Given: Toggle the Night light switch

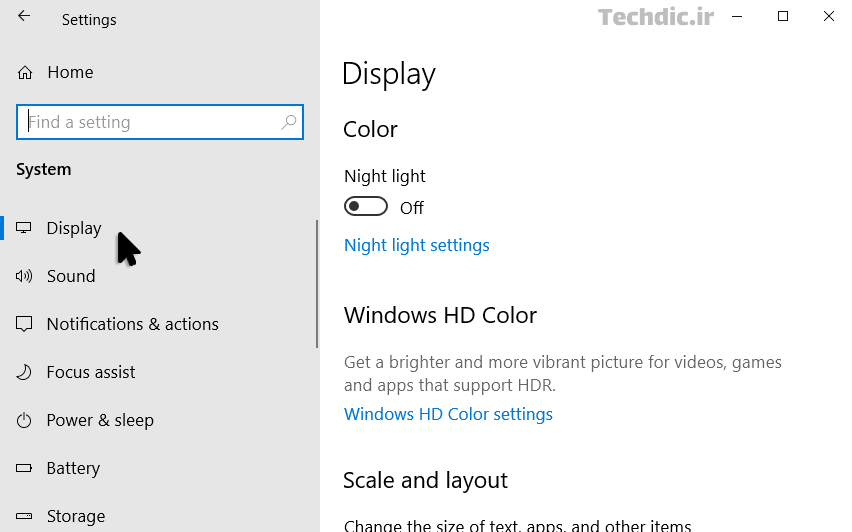Looking at the screenshot, I should [x=366, y=206].
